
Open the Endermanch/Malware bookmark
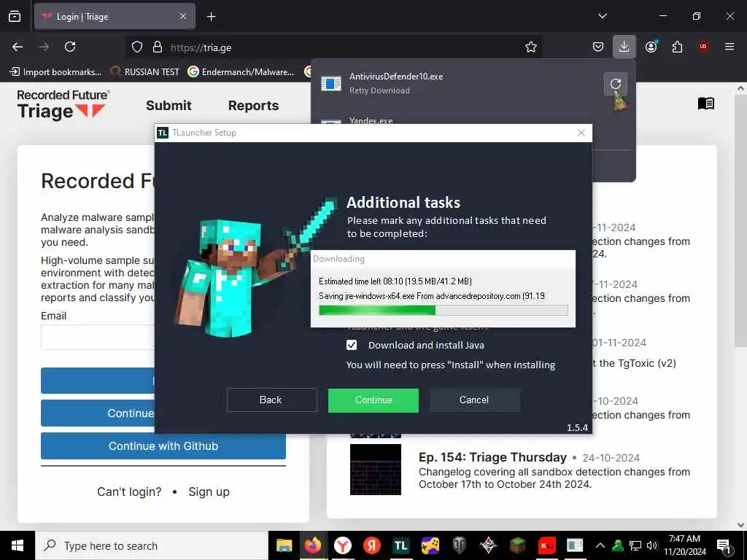click(241, 72)
